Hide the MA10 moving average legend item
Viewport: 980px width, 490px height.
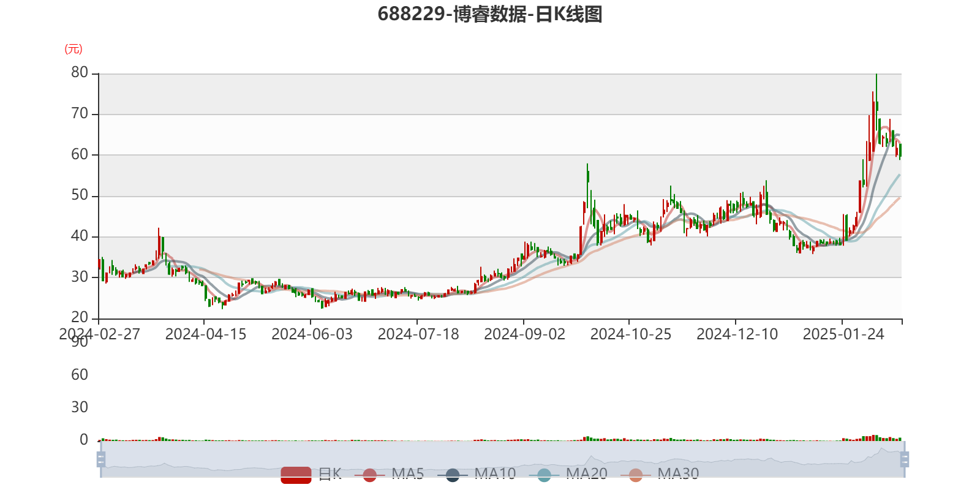point(477,474)
